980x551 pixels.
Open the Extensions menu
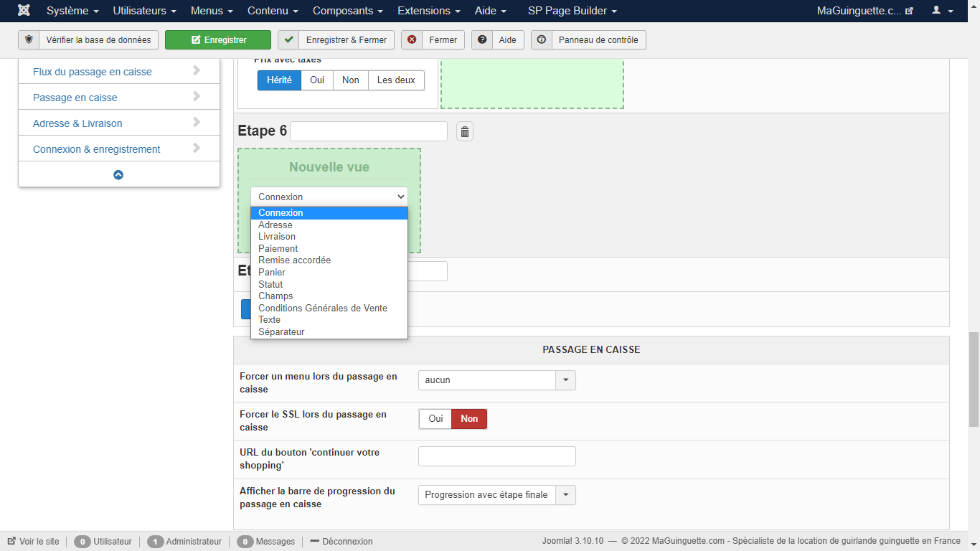(429, 11)
